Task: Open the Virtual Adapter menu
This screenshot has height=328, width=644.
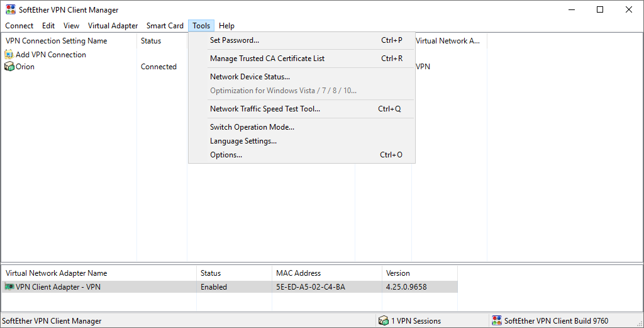Action: (x=113, y=26)
